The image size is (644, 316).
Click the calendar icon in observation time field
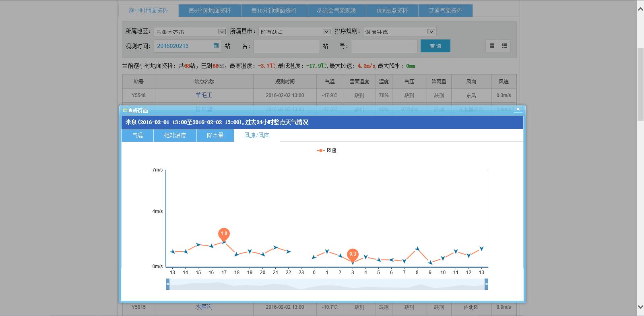coord(216,46)
